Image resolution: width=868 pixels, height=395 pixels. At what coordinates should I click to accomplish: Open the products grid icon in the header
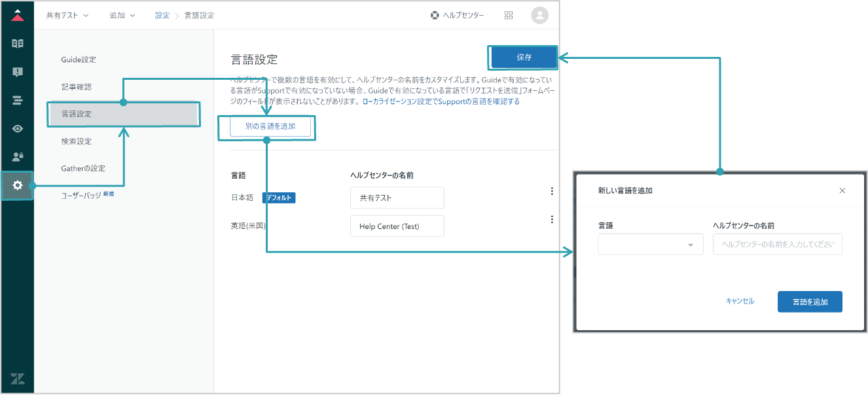tap(509, 15)
